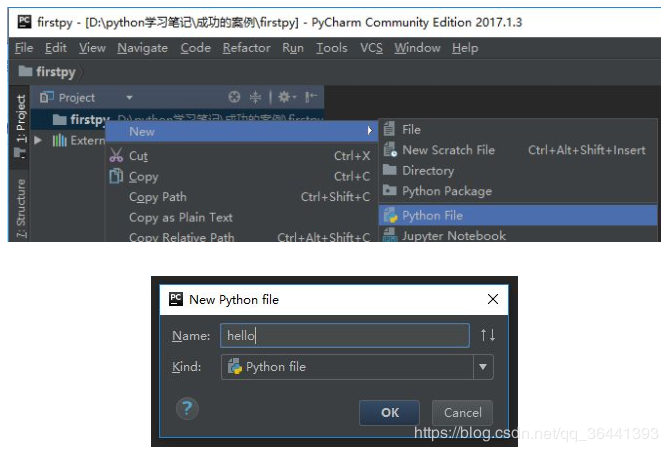Image resolution: width=668 pixels, height=452 pixels.
Task: Open the View menu
Action: (x=92, y=48)
